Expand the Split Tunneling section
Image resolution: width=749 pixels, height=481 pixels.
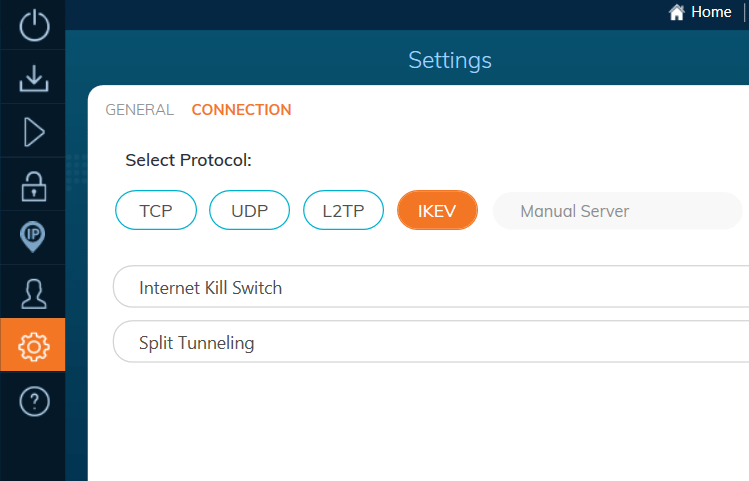pos(431,342)
